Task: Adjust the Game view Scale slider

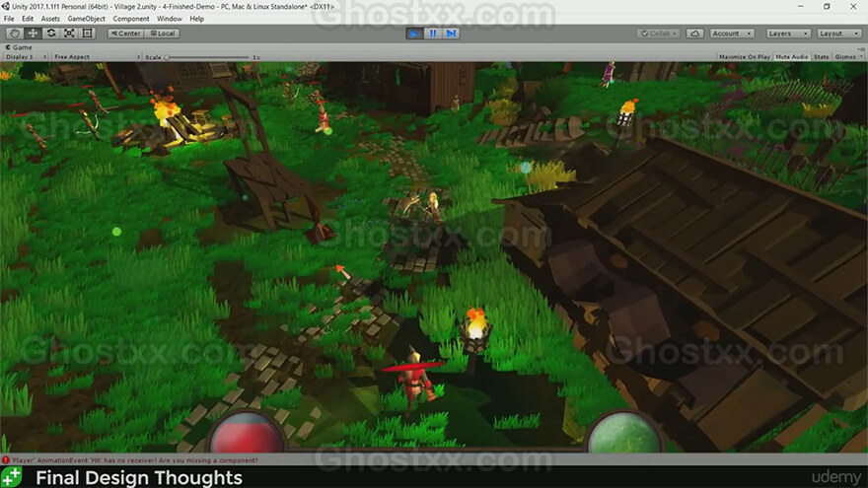Action: (207, 57)
